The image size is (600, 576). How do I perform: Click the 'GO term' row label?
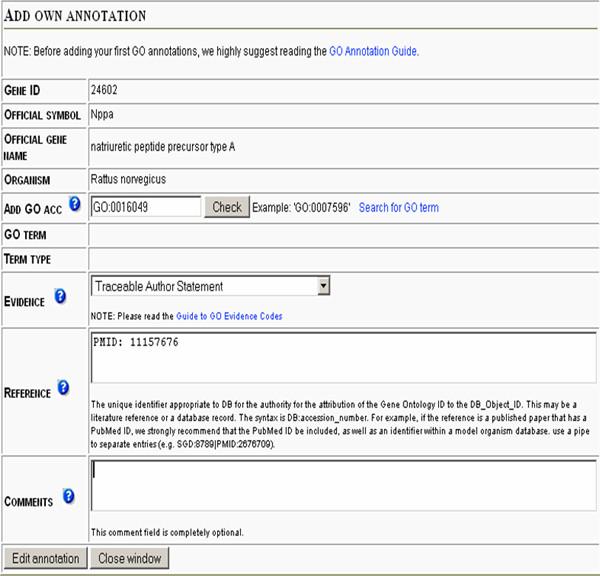pos(25,235)
